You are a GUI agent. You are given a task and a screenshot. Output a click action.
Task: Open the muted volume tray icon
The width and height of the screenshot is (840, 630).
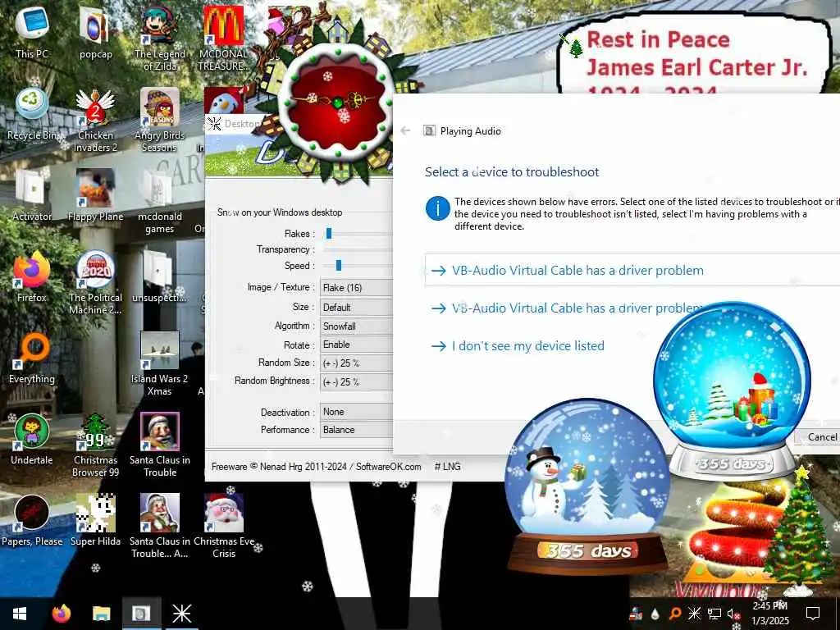pos(733,614)
